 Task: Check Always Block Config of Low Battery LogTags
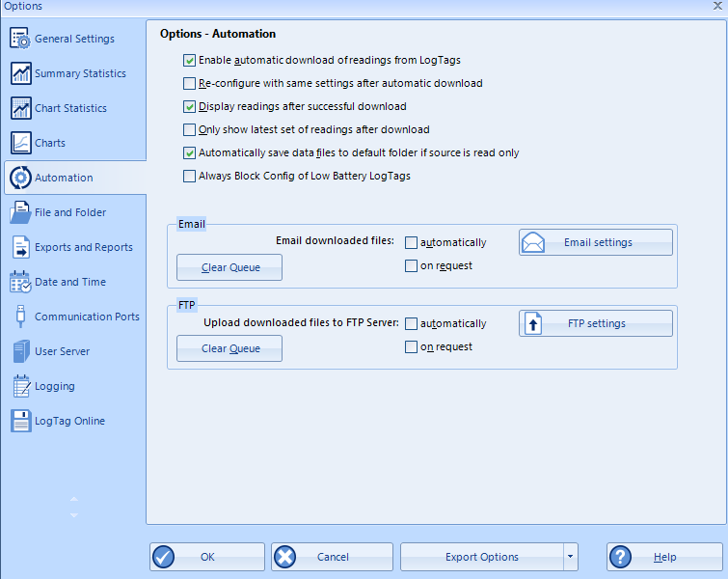coord(189,176)
